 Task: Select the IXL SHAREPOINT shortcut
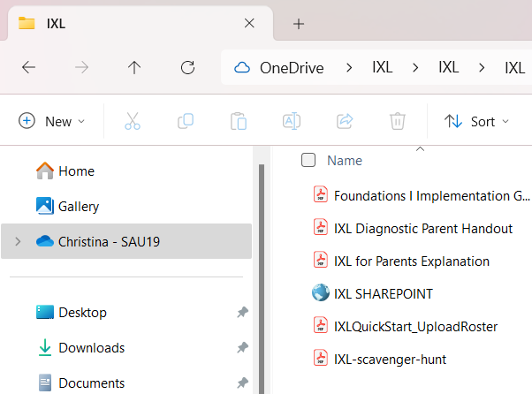point(384,294)
